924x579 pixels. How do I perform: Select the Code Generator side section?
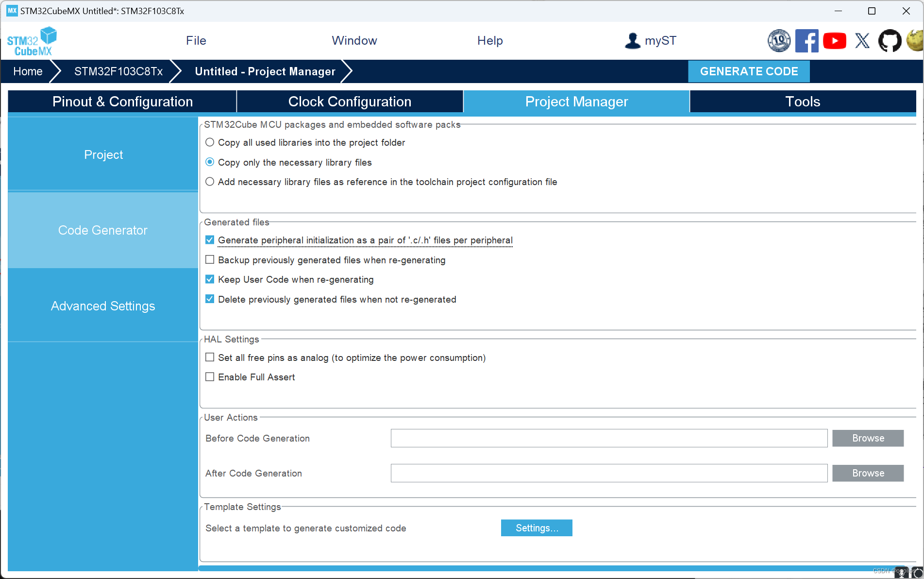(x=103, y=230)
